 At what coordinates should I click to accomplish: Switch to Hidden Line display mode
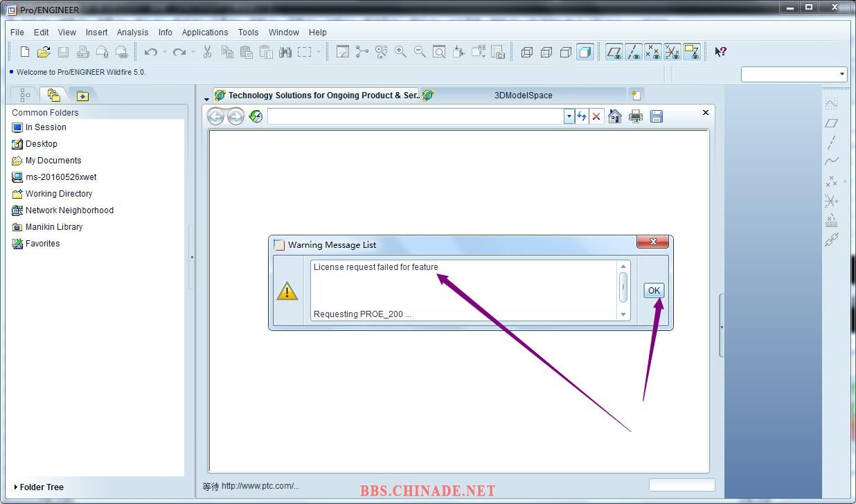tap(546, 52)
